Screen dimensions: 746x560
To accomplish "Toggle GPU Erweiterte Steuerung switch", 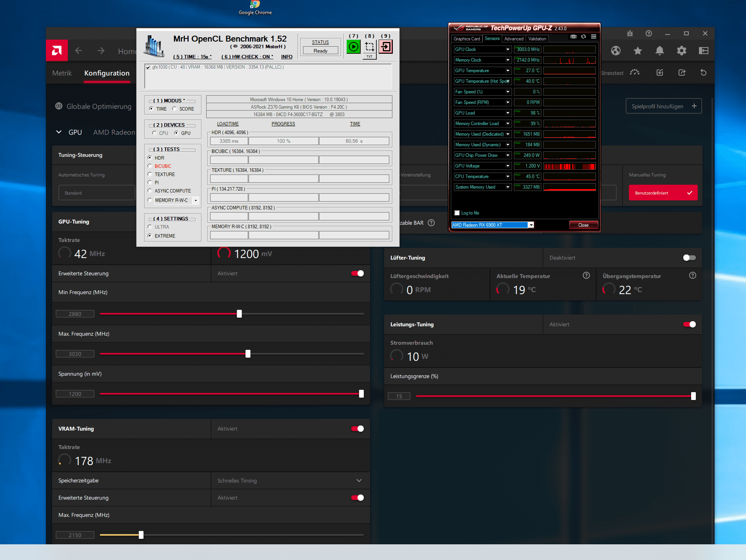I will (357, 273).
